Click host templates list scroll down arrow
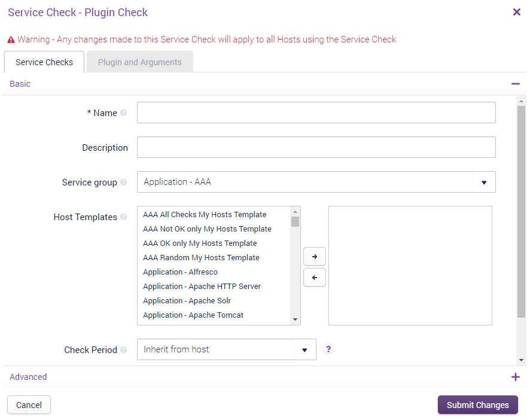Screen dimensions: 530x420 pyautogui.click(x=295, y=319)
